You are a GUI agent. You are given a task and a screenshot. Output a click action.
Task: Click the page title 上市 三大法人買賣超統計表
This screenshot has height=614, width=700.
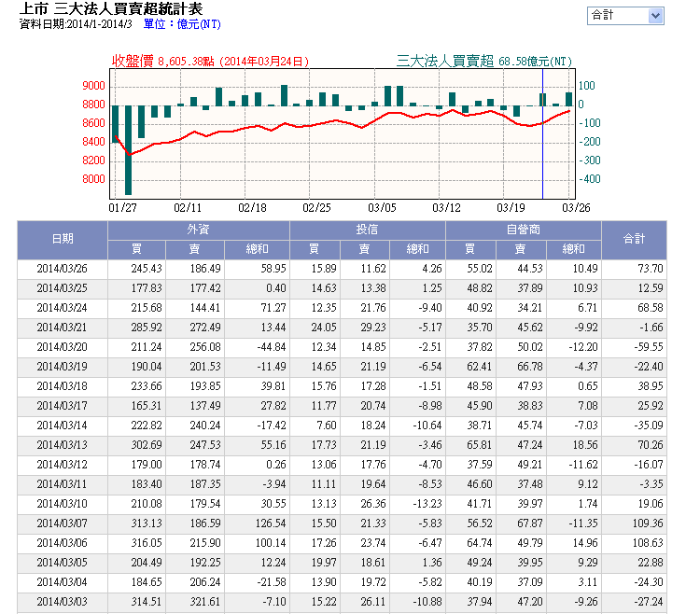pyautogui.click(x=111, y=8)
